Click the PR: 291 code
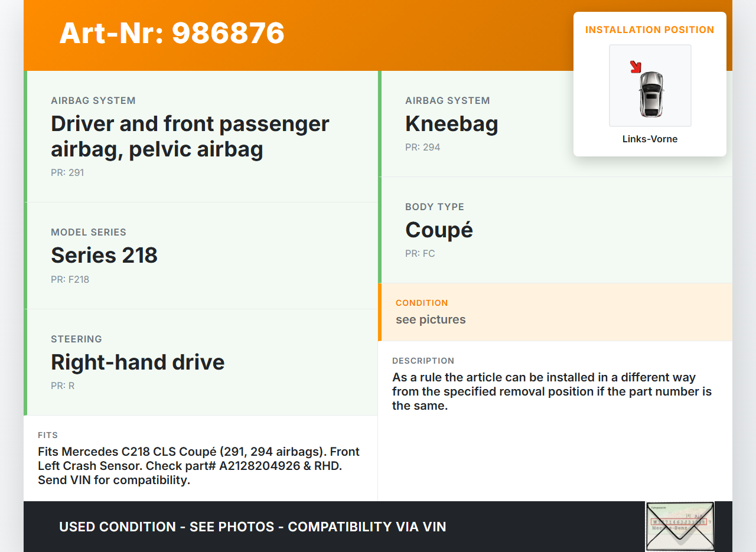Viewport: 756px width, 552px height. [x=67, y=173]
